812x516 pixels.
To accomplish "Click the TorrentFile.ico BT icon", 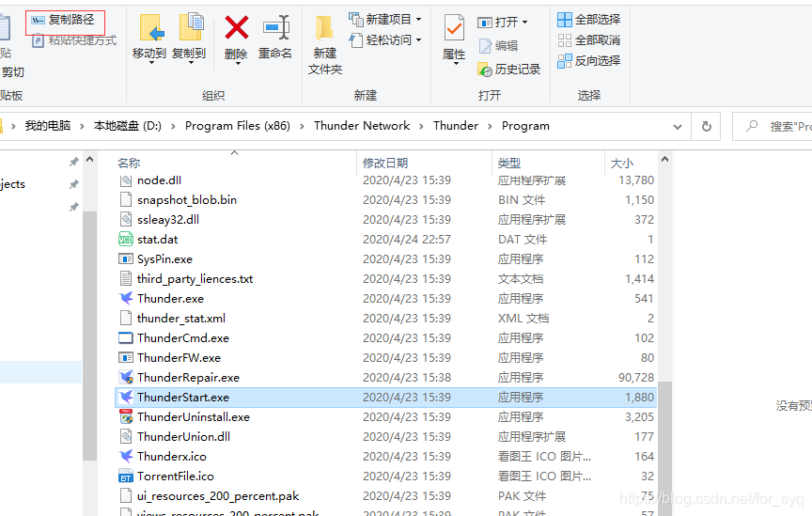I will (126, 477).
